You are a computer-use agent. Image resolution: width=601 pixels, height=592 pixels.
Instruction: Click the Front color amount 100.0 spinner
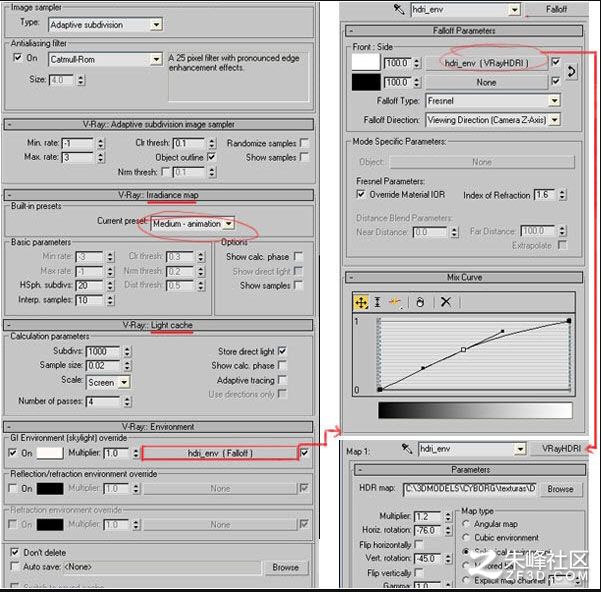coord(417,63)
